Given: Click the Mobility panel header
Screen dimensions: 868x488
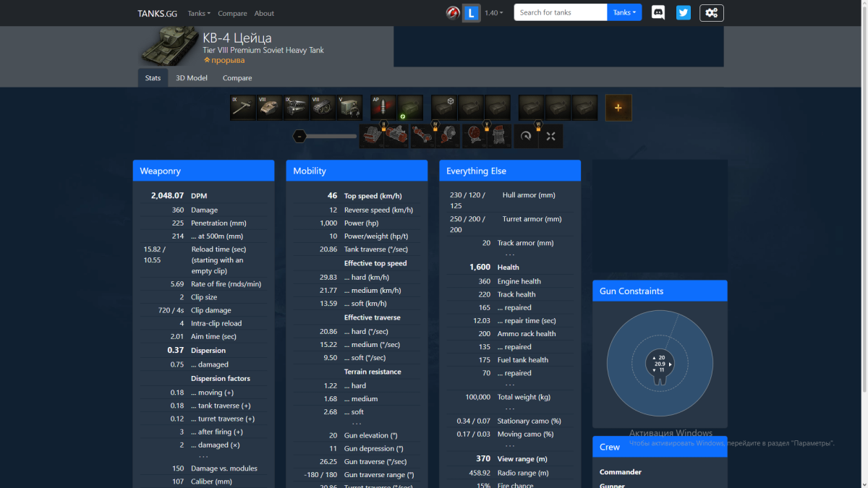Looking at the screenshot, I should (357, 171).
